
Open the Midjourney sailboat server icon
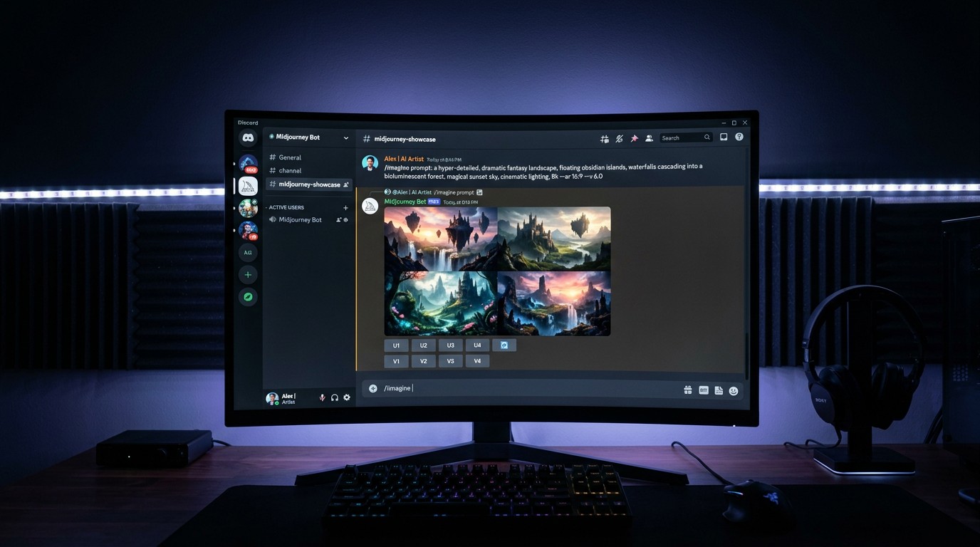coord(248,186)
